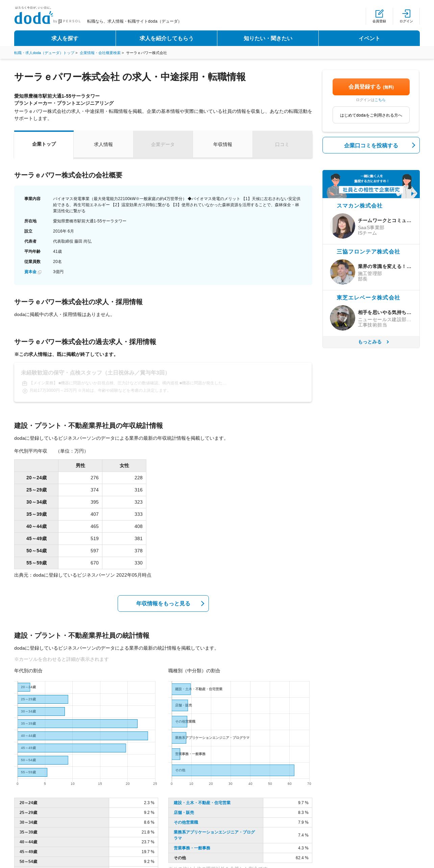Screen dimensions: 434x868
Task: Click chart bar 建設・土木・不動産・住宅営業
Action: (181, 689)
